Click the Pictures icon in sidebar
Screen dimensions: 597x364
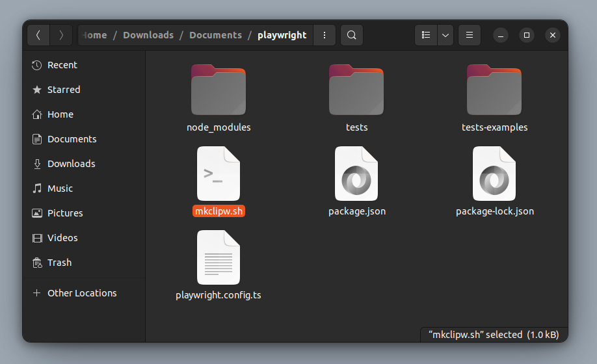pyautogui.click(x=37, y=213)
